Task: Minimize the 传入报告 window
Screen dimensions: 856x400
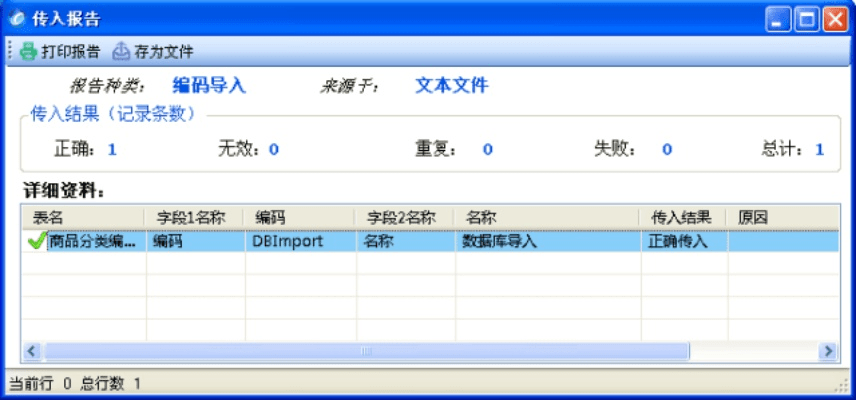Action: tap(778, 20)
